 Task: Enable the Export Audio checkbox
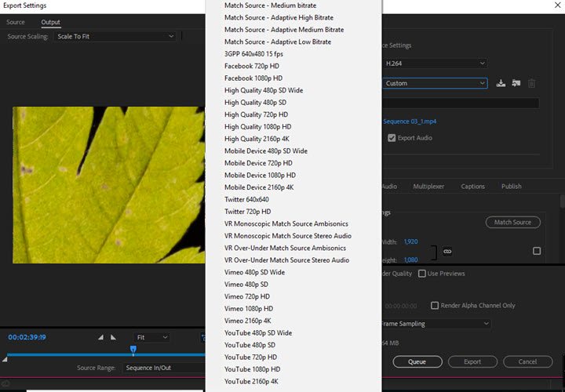pyautogui.click(x=392, y=138)
